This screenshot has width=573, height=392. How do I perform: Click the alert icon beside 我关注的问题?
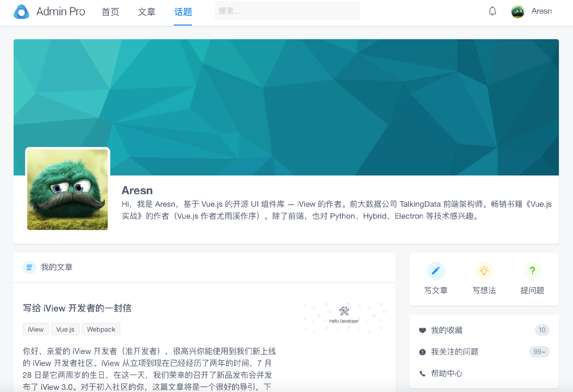[422, 352]
